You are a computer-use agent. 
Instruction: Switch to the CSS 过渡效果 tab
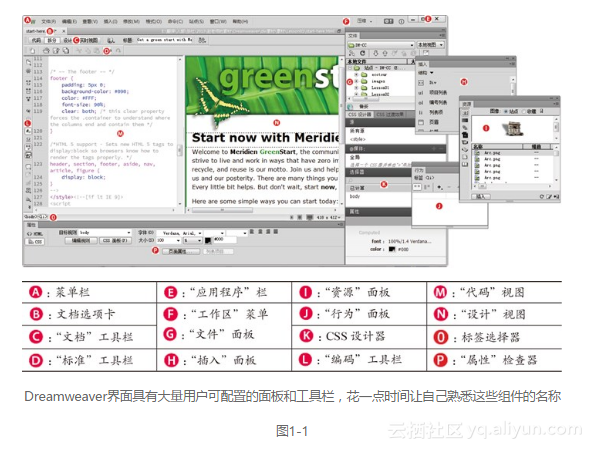coord(391,114)
